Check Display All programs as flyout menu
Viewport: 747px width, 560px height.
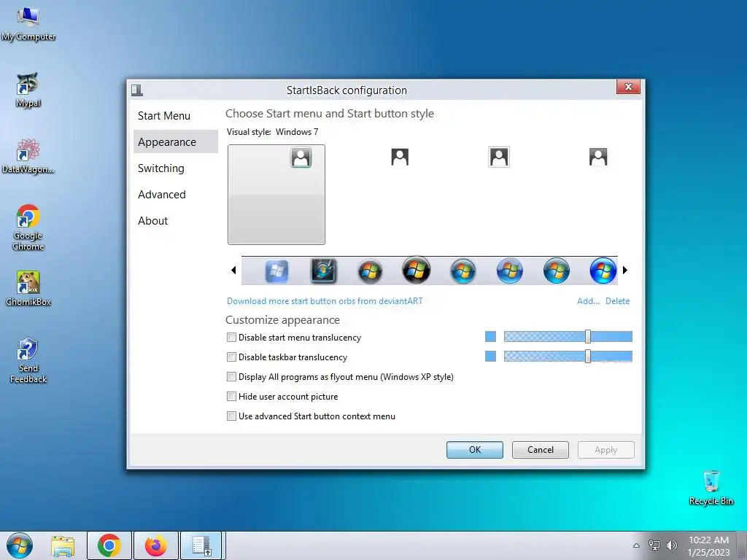[231, 377]
